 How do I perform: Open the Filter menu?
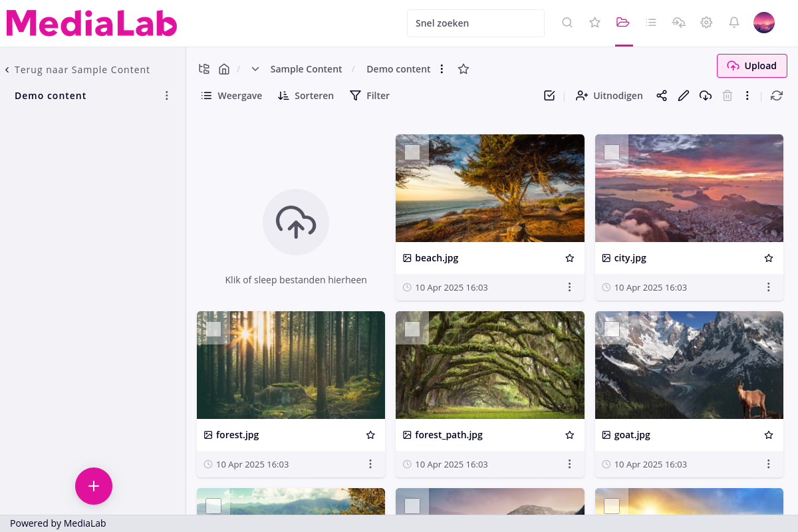pos(370,96)
